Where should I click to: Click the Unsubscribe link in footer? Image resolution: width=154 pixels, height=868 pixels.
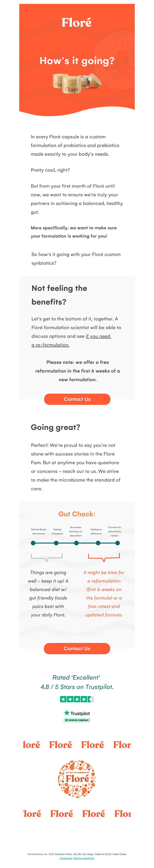pyautogui.click(x=66, y=858)
